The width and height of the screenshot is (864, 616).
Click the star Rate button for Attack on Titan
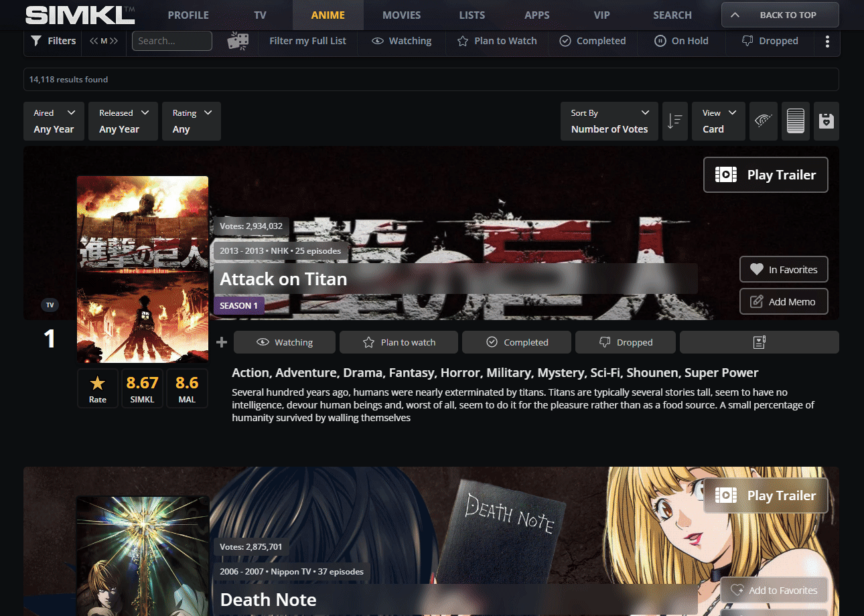coord(98,388)
